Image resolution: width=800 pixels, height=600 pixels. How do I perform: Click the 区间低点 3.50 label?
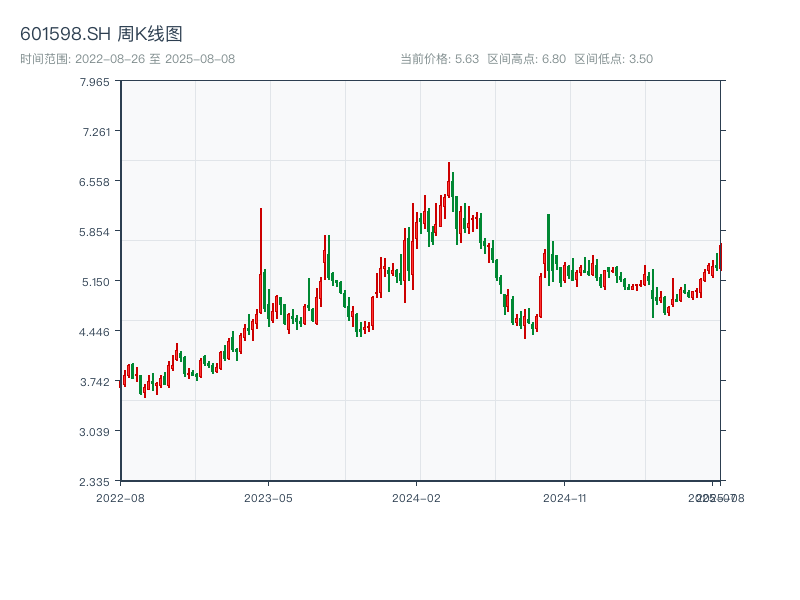pyautogui.click(x=613, y=59)
